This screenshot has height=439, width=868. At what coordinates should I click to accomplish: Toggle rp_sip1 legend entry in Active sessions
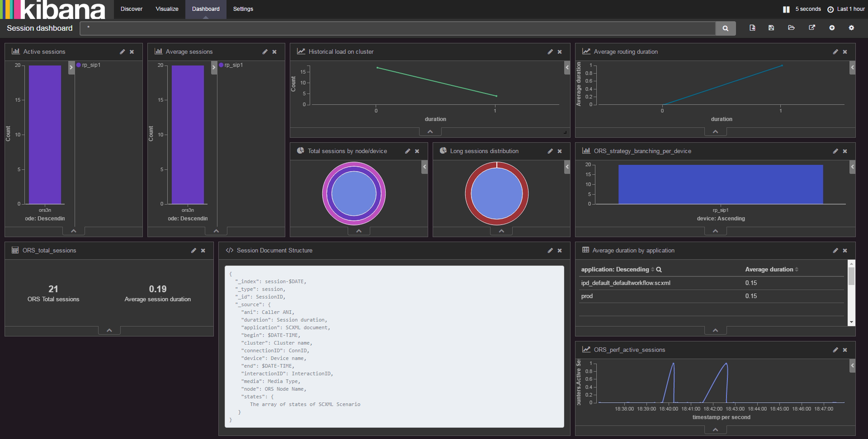click(91, 65)
